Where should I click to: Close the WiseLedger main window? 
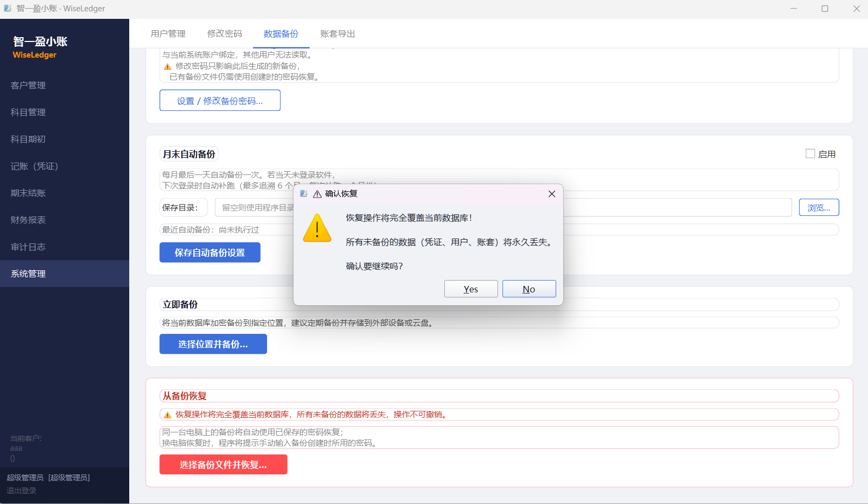point(856,9)
